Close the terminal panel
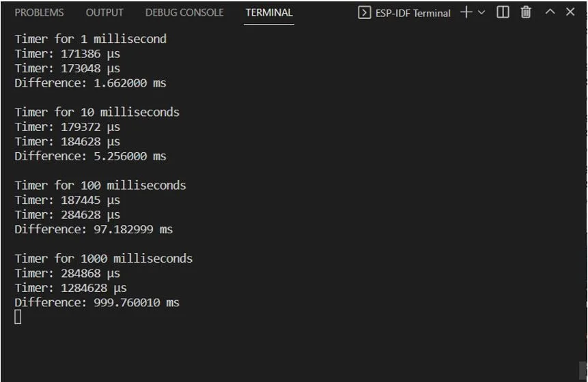The width and height of the screenshot is (588, 382). pyautogui.click(x=570, y=12)
